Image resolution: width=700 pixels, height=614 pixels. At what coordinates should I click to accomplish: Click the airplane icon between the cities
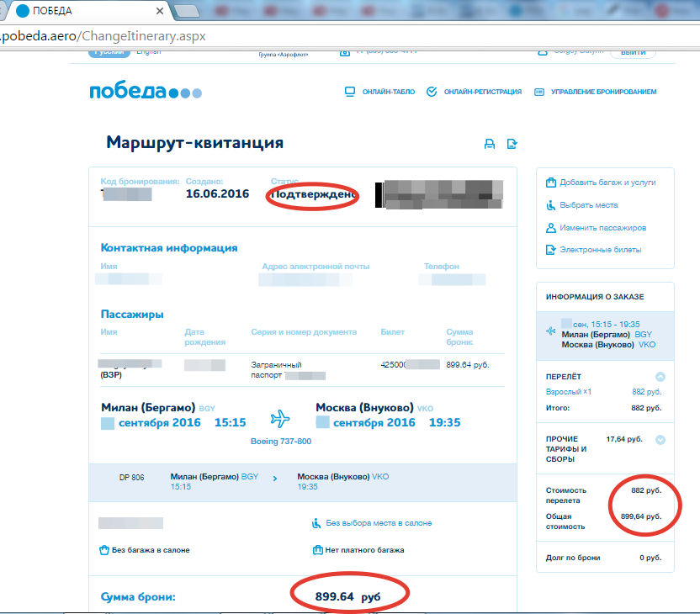click(280, 418)
